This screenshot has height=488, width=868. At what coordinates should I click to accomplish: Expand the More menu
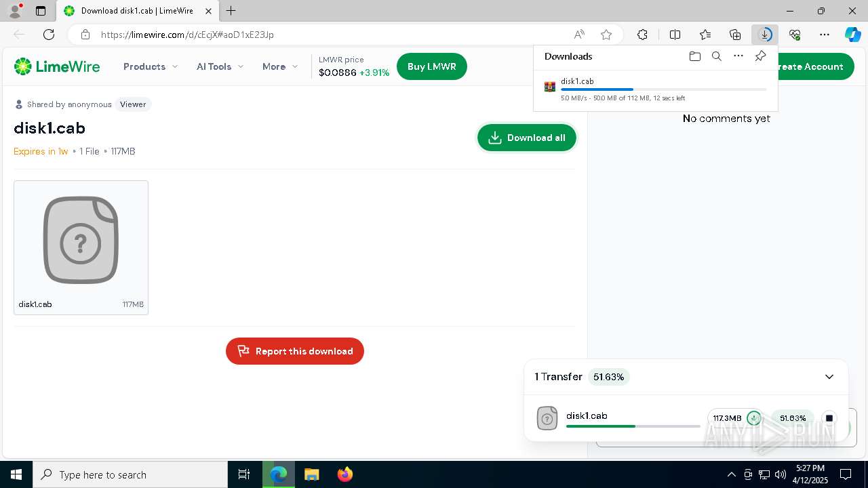280,66
